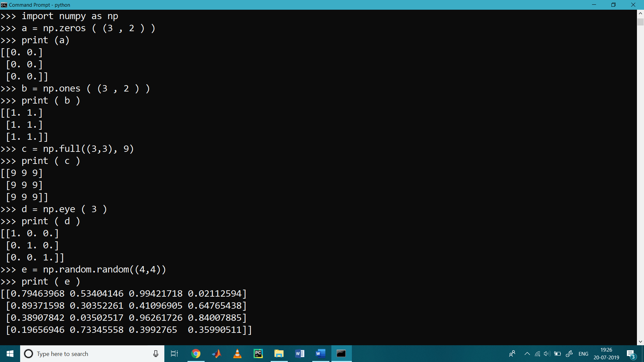
Task: Open Action Center notifications
Action: click(x=631, y=354)
